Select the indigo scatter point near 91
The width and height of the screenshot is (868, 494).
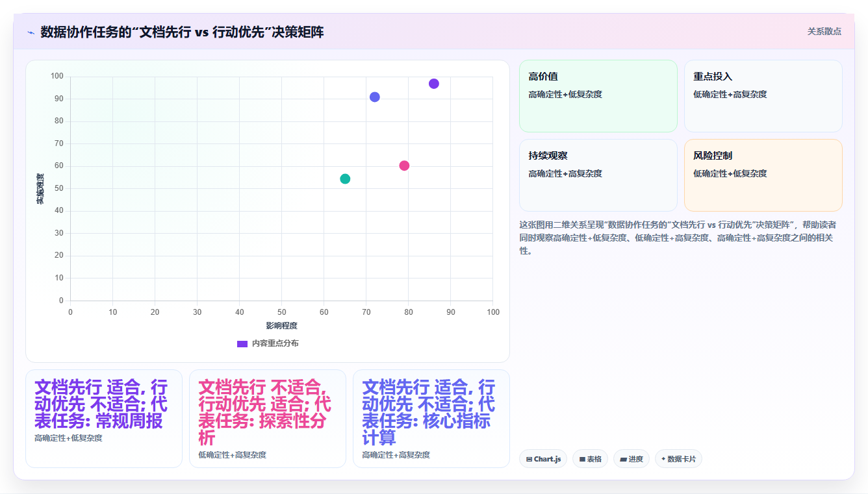click(375, 97)
